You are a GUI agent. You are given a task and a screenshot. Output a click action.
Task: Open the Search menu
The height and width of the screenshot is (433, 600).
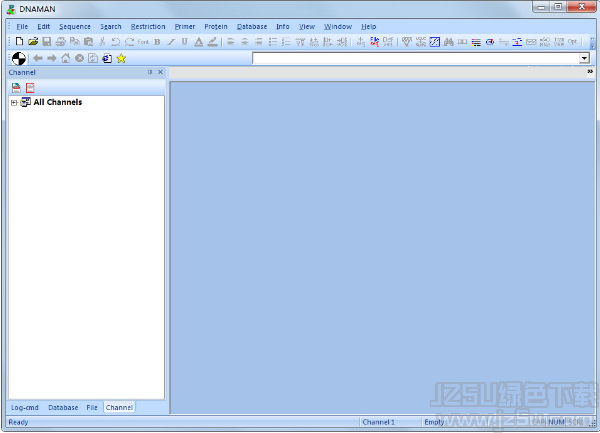point(111,26)
